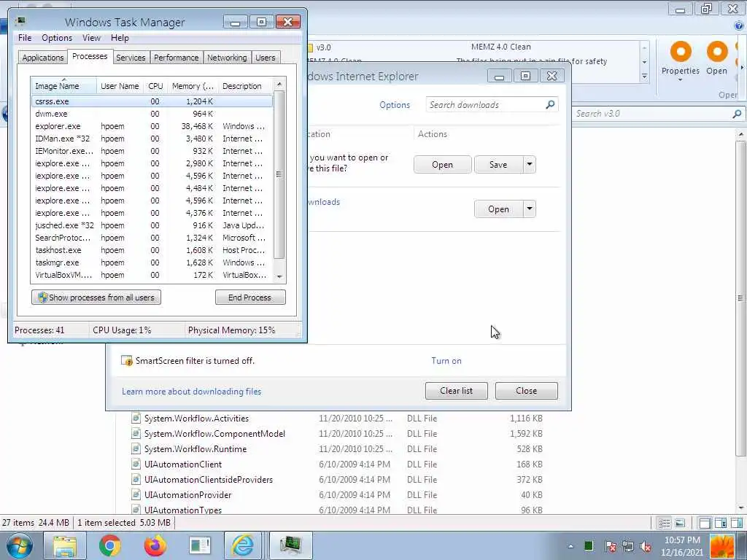Expand ribbon gallery more arrow
The image size is (747, 560).
tap(645, 76)
